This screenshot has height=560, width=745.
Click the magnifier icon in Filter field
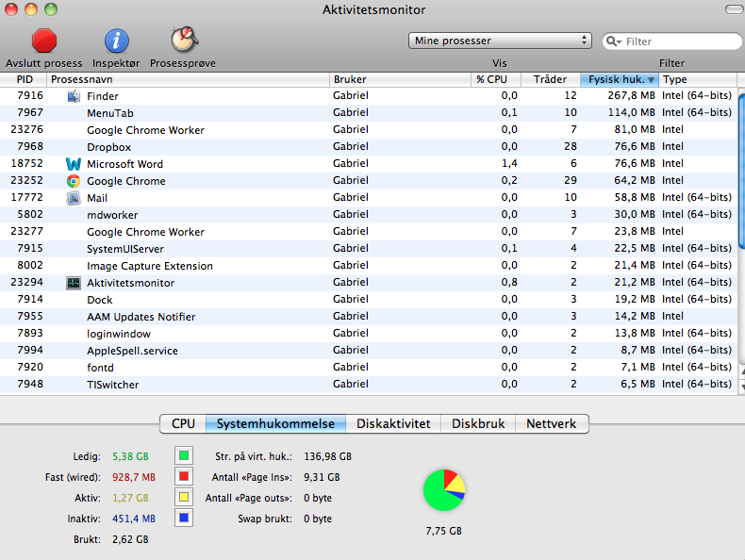(613, 41)
